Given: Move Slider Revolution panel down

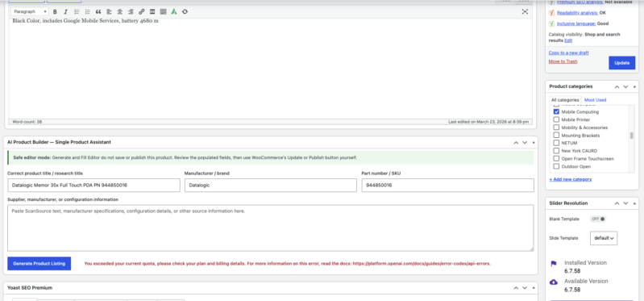Looking at the screenshot, I should (625, 203).
